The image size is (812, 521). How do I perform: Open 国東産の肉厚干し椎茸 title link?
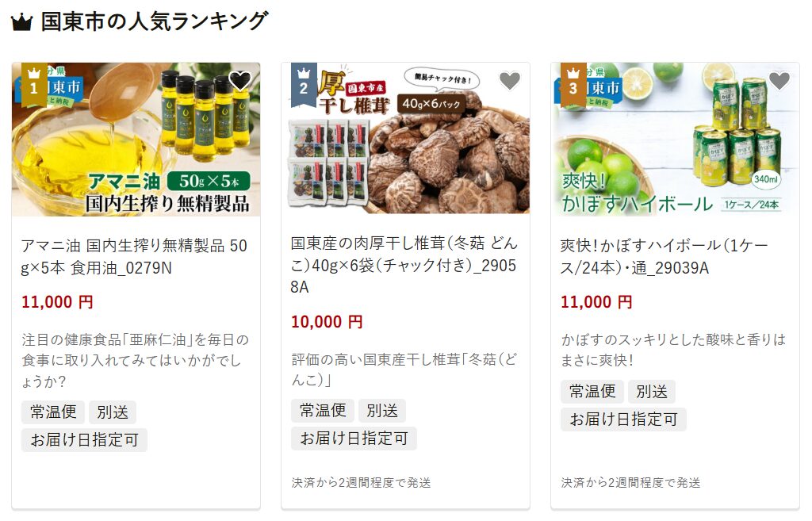(404, 265)
